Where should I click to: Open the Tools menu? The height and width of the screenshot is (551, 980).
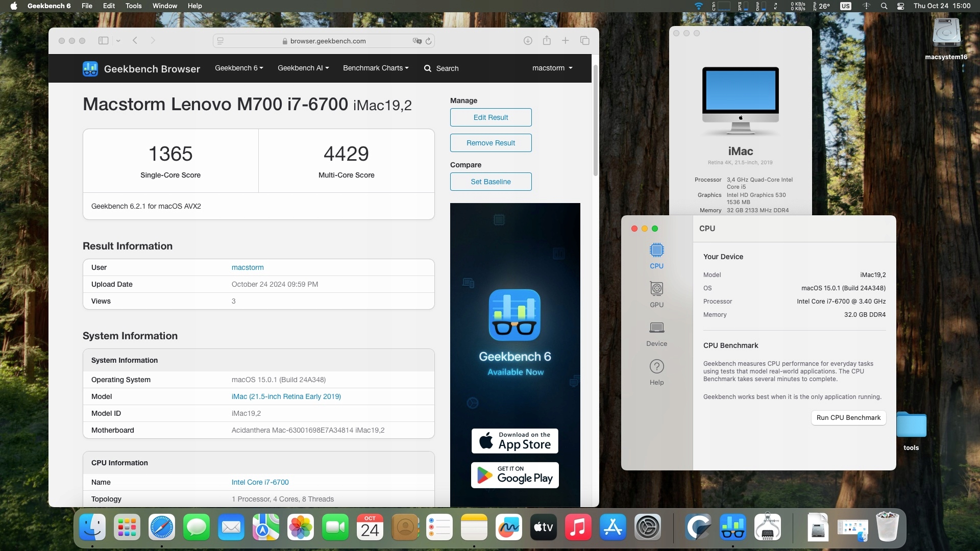133,6
